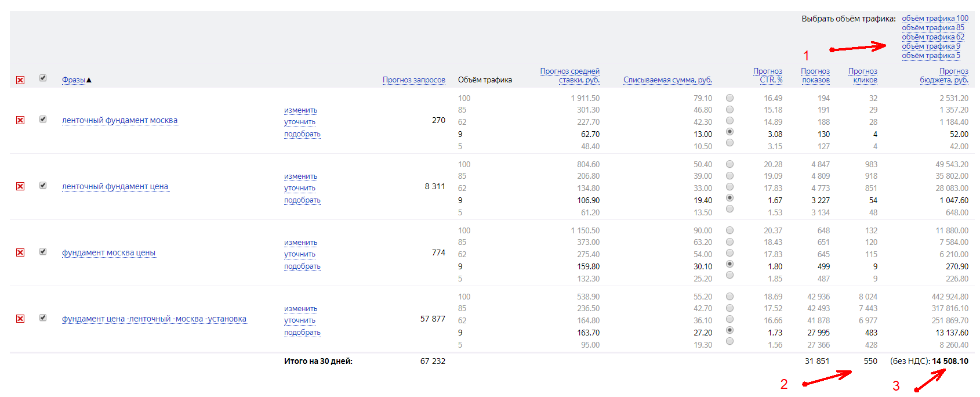This screenshot has height=397, width=980.
Task: Sort by 'Списываемая сумма, руб.' header
Action: click(667, 80)
